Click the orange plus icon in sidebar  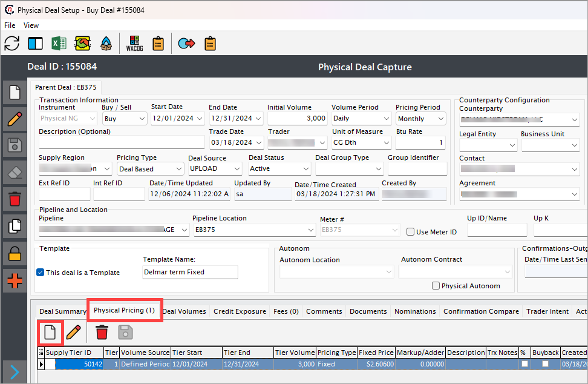(15, 280)
